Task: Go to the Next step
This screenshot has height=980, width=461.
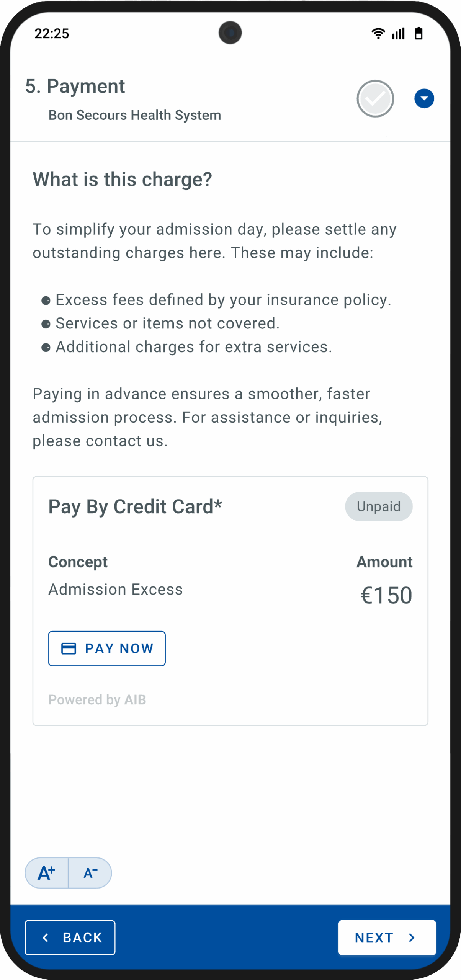Action: (x=387, y=938)
